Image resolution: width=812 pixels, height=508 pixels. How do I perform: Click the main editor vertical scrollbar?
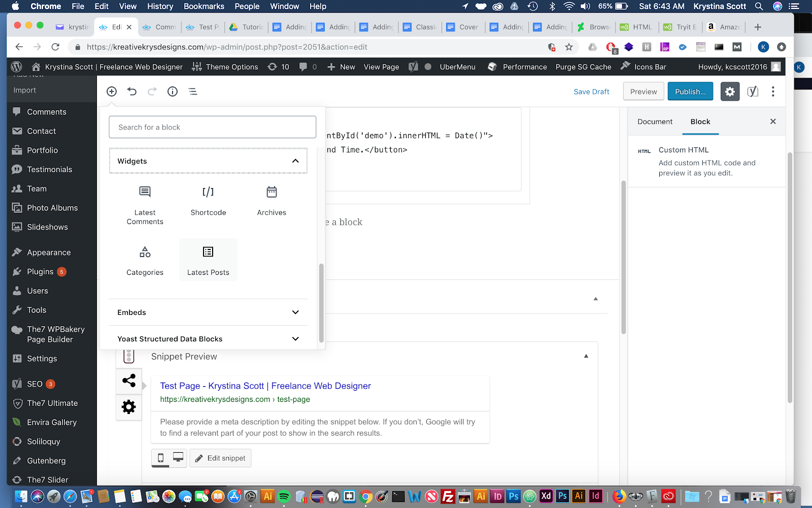click(624, 257)
